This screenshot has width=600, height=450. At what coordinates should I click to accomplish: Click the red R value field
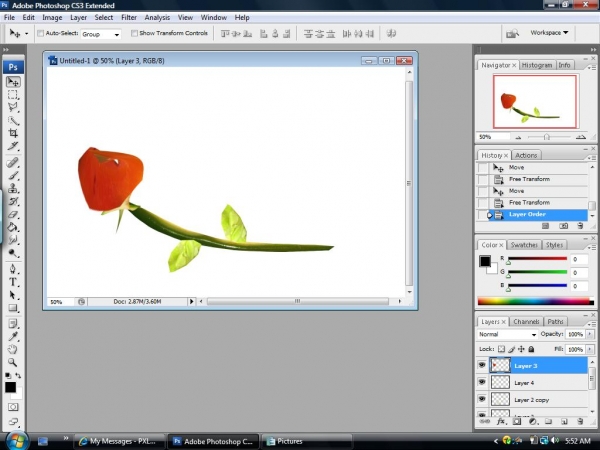coord(579,259)
